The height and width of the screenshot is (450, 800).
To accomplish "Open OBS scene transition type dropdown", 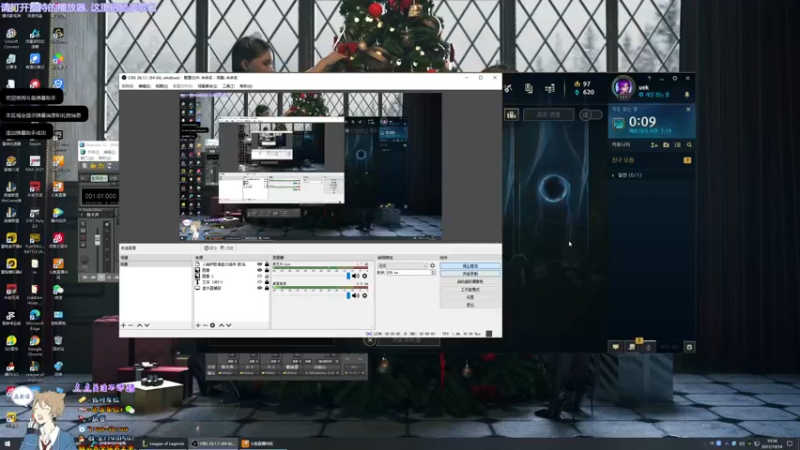I will [402, 265].
